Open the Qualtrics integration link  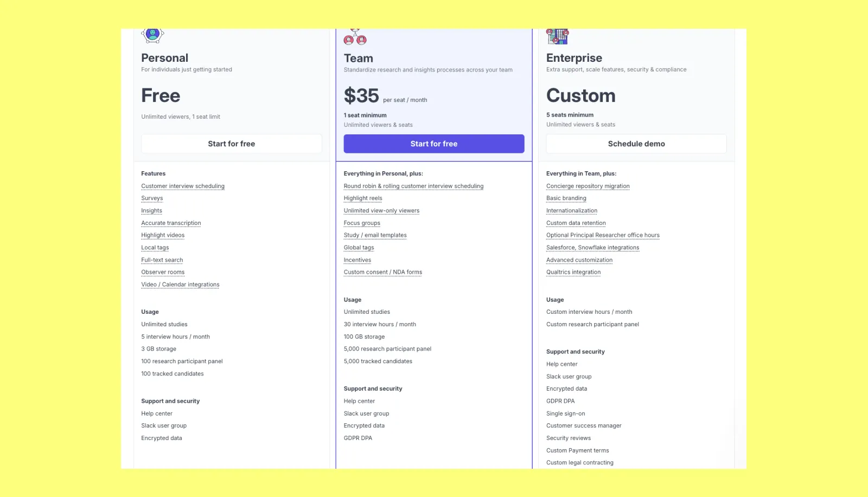[573, 272]
